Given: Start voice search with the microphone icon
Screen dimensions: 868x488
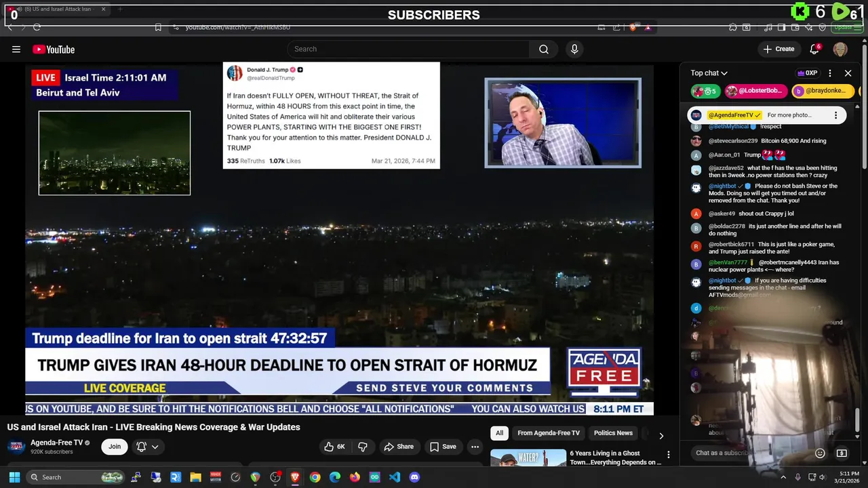Looking at the screenshot, I should [574, 49].
